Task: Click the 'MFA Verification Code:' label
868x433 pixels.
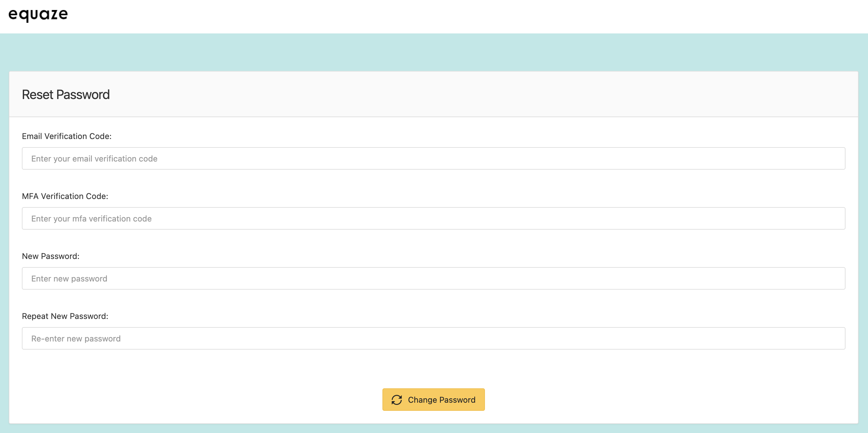Action: pos(65,196)
